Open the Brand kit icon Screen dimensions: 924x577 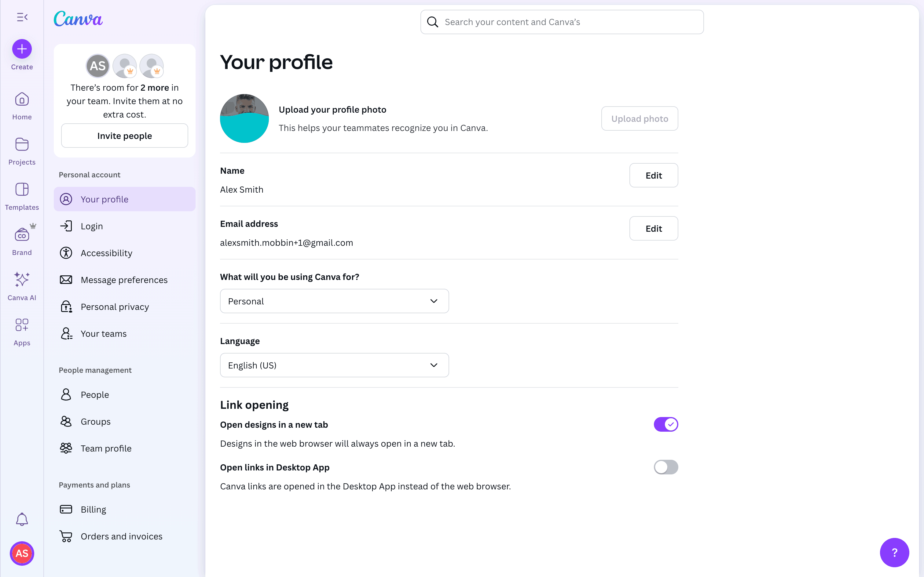tap(22, 235)
